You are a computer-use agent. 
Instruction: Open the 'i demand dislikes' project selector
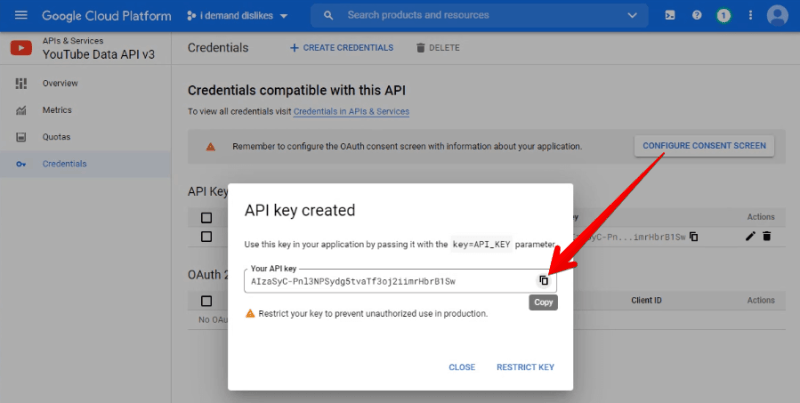click(x=237, y=16)
